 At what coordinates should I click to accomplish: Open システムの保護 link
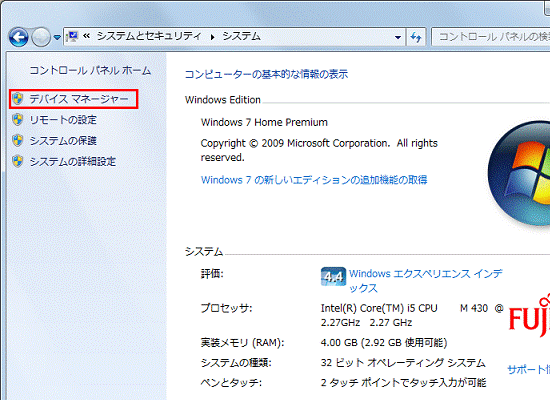point(63,141)
